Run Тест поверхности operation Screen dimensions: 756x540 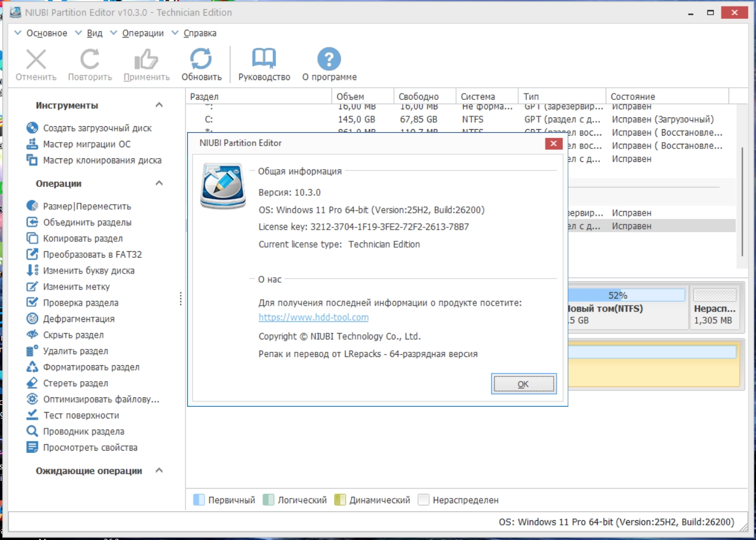[x=73, y=416]
